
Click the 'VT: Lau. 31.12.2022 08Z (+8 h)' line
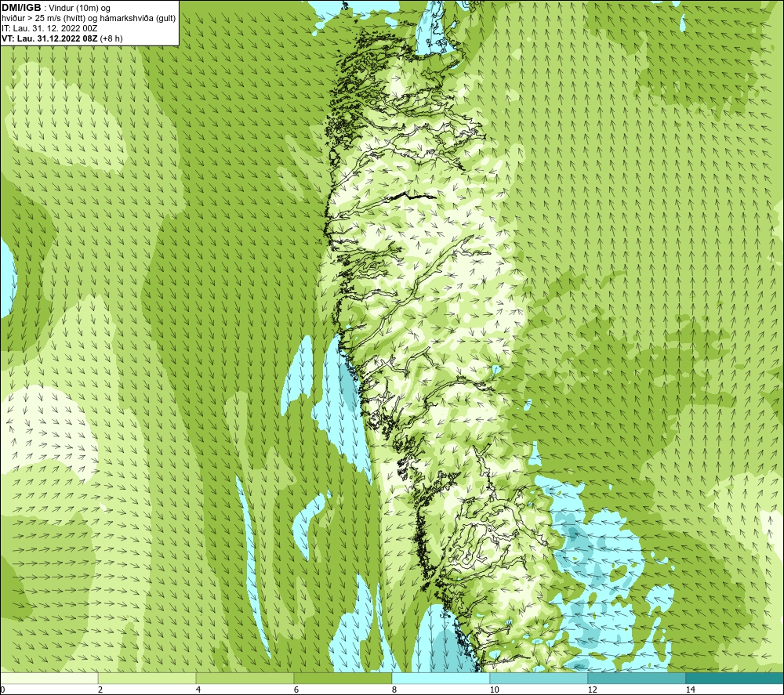pyautogui.click(x=62, y=38)
